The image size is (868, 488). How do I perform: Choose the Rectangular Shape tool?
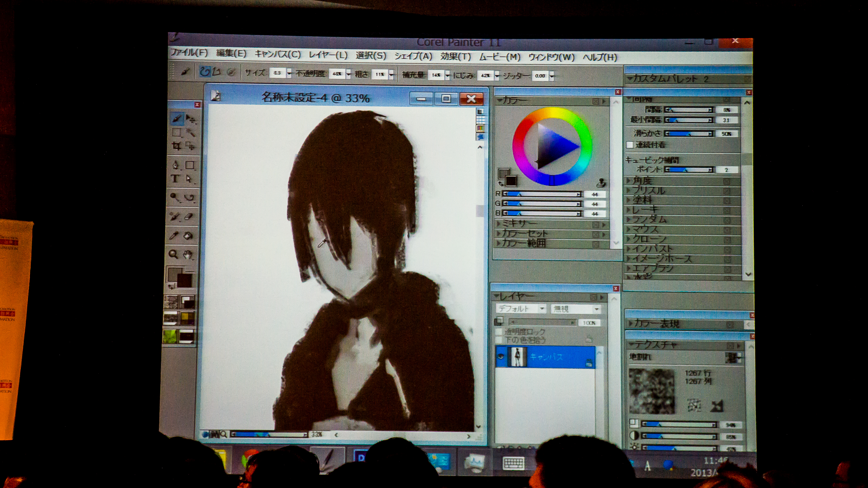190,165
